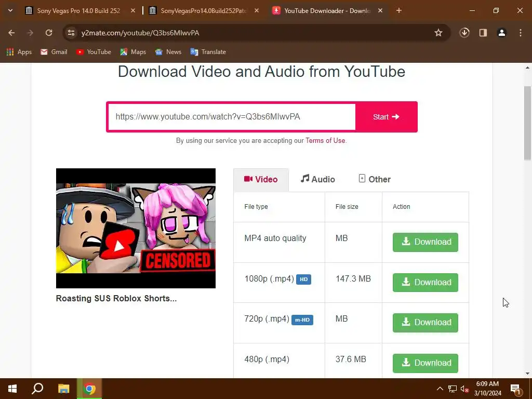Viewport: 532px width, 399px height.
Task: Select the Audio tab
Action: coord(317,179)
